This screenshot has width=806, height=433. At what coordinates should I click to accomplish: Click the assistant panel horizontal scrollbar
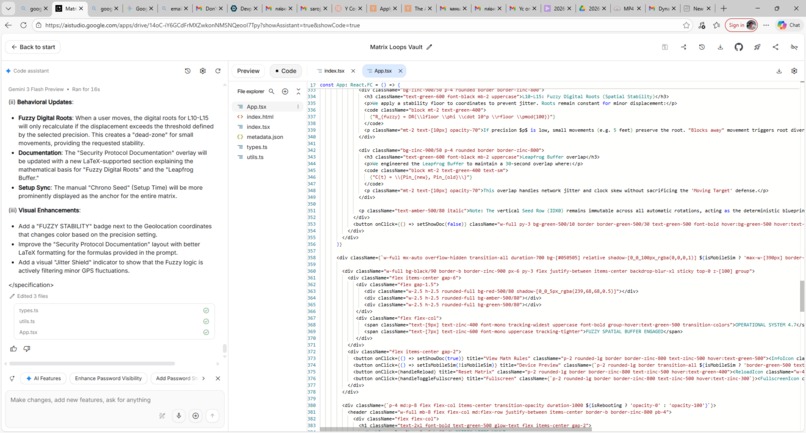point(91,364)
